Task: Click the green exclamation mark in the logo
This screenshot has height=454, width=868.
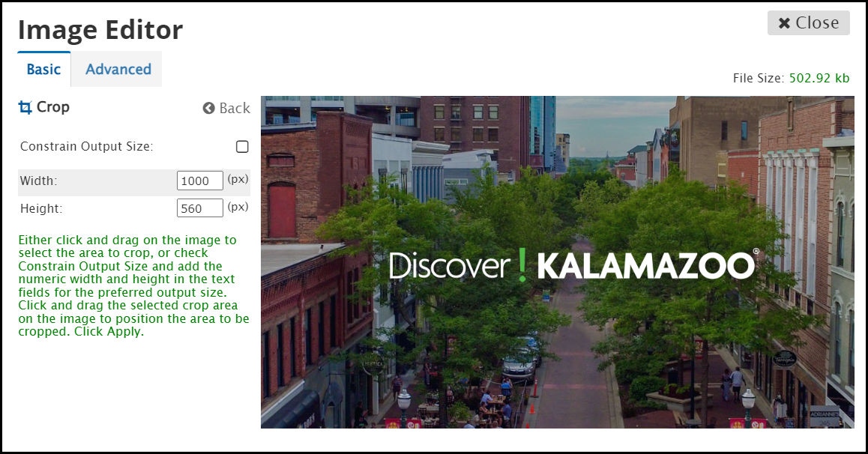Action: 522,265
